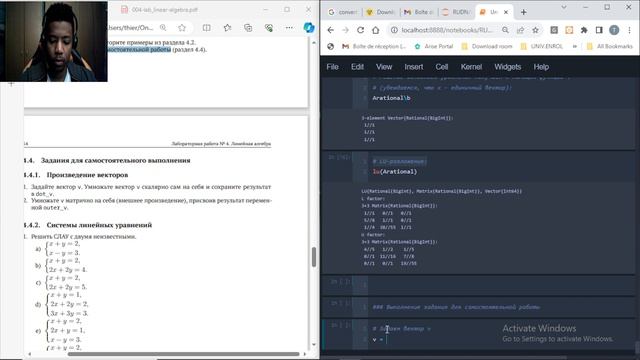Select the 004-lab_linear-algebra.pdf tab in Edge
Screen dimensions: 640x360
pyautogui.click(x=159, y=10)
